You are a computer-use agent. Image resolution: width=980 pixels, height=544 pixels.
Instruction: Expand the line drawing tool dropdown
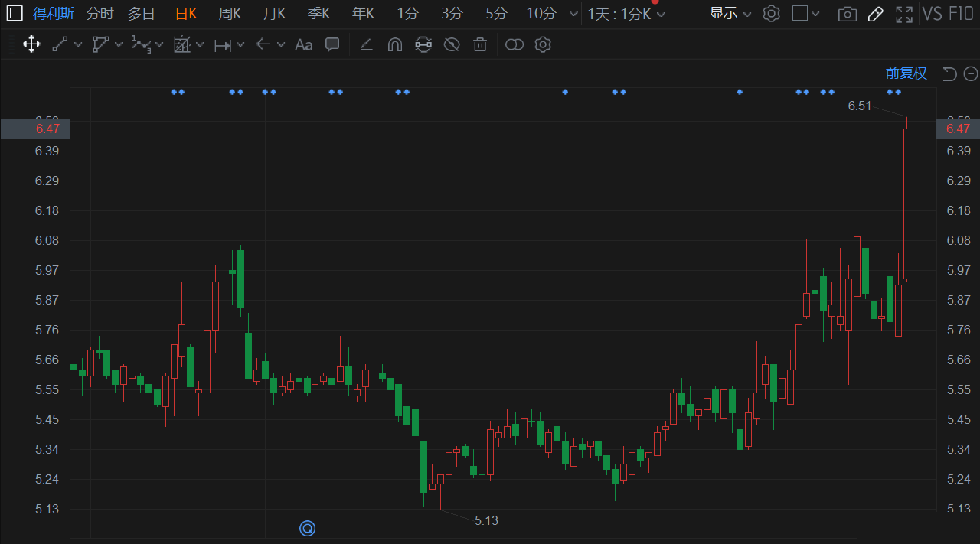77,44
